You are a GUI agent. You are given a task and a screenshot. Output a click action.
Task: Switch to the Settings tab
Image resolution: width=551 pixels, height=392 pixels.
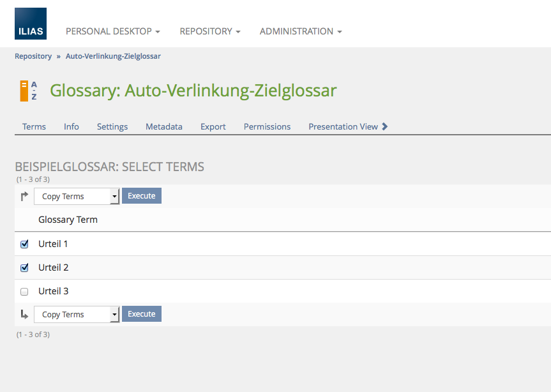(112, 126)
